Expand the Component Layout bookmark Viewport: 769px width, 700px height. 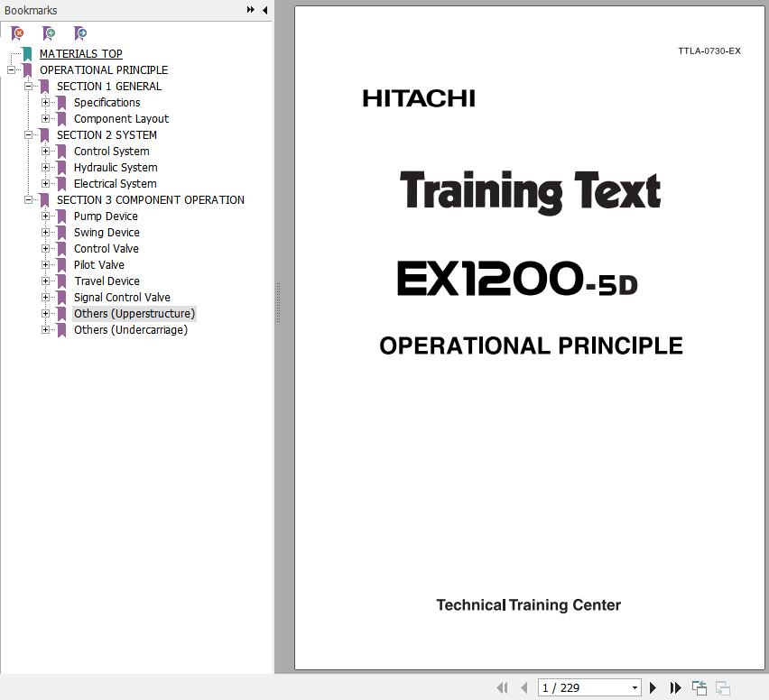pos(46,119)
